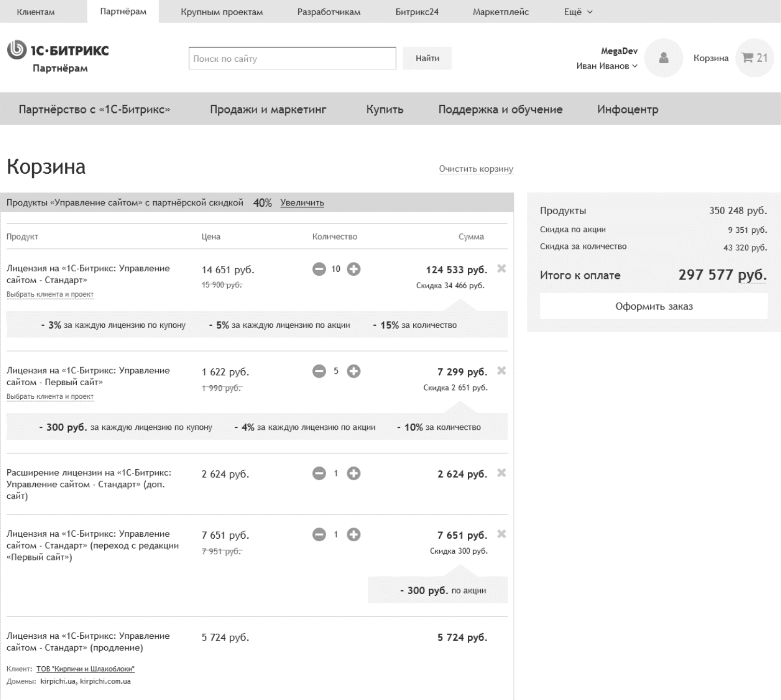The image size is (781, 700).
Task: Click Выбрать клиента и проект under Стандарт license
Action: tap(50, 294)
